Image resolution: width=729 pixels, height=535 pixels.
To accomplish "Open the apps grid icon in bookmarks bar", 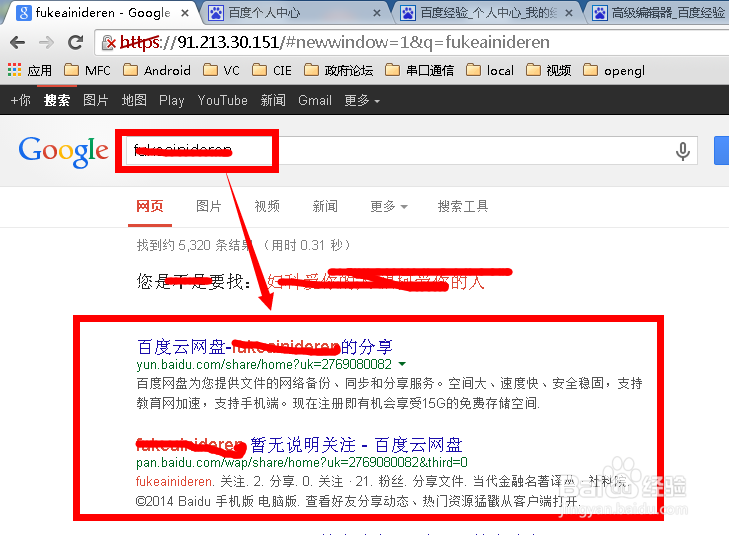I will coord(14,70).
